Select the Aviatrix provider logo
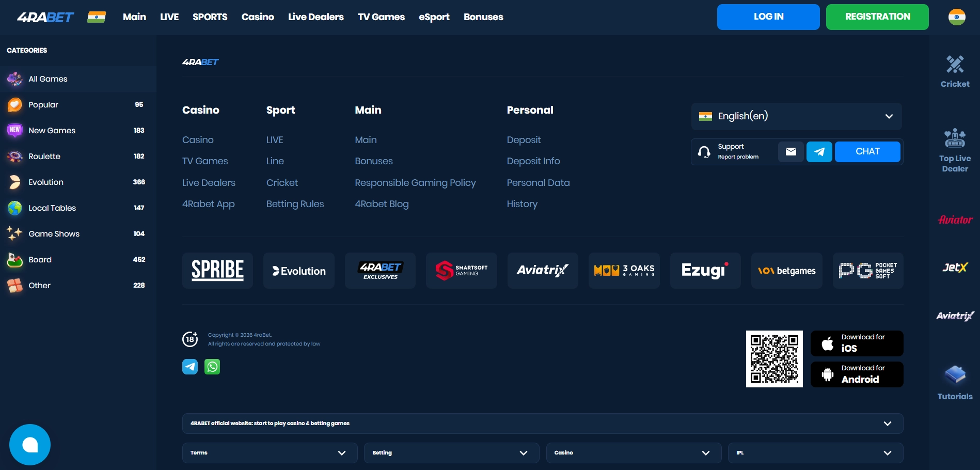The width and height of the screenshot is (980, 470). click(x=543, y=271)
